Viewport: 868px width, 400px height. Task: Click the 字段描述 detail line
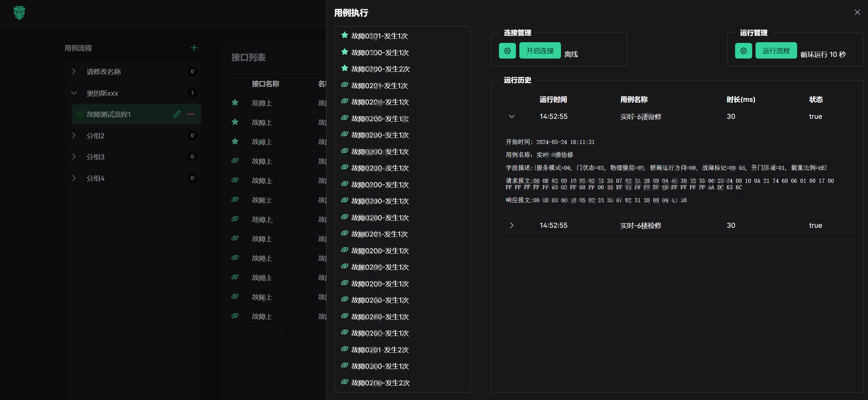[666, 167]
